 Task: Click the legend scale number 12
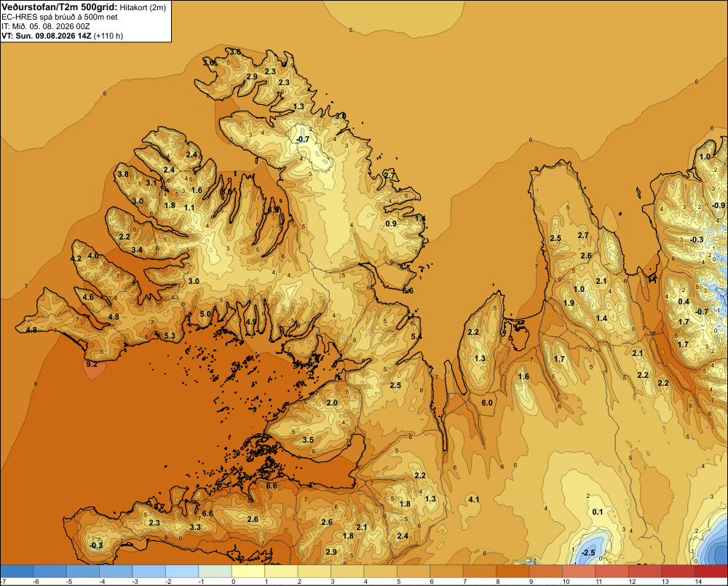tap(632, 582)
